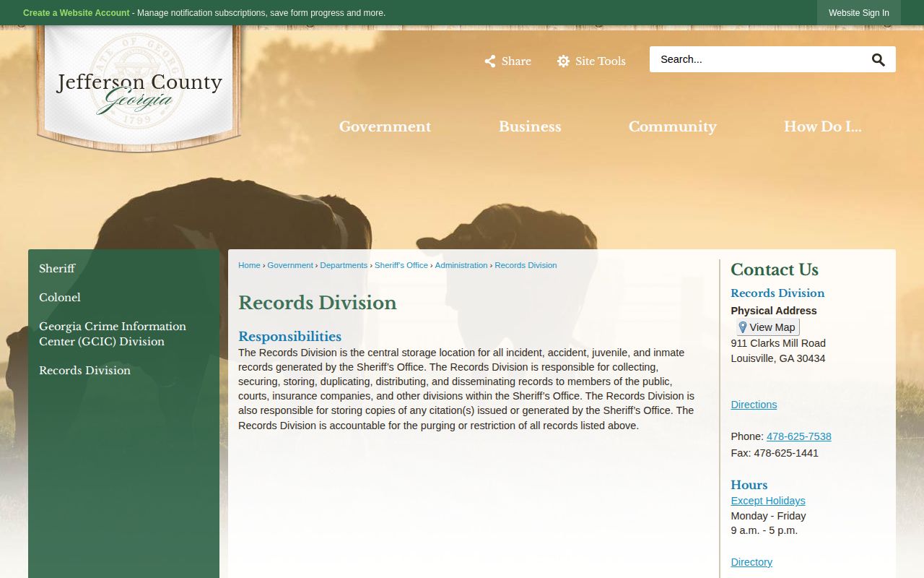Click Create a Website Account link

77,13
